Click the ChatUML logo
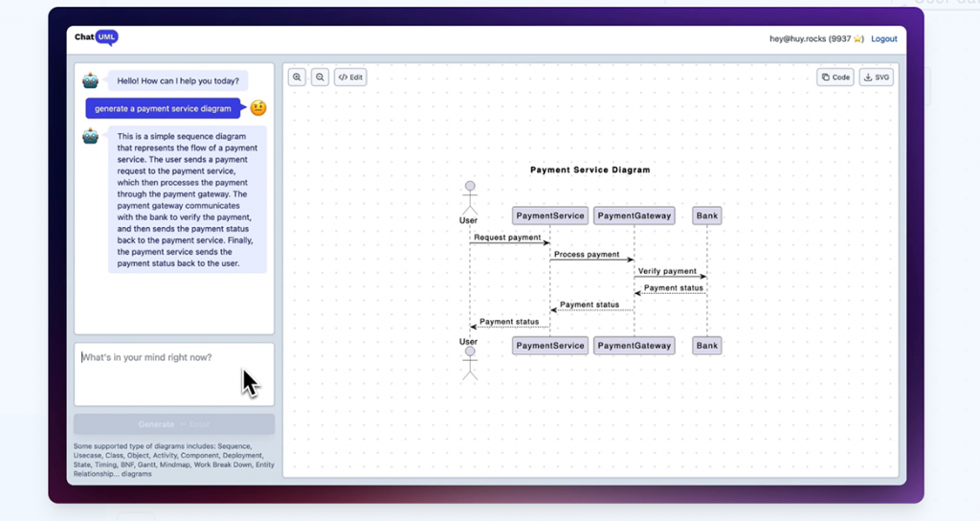 96,37
